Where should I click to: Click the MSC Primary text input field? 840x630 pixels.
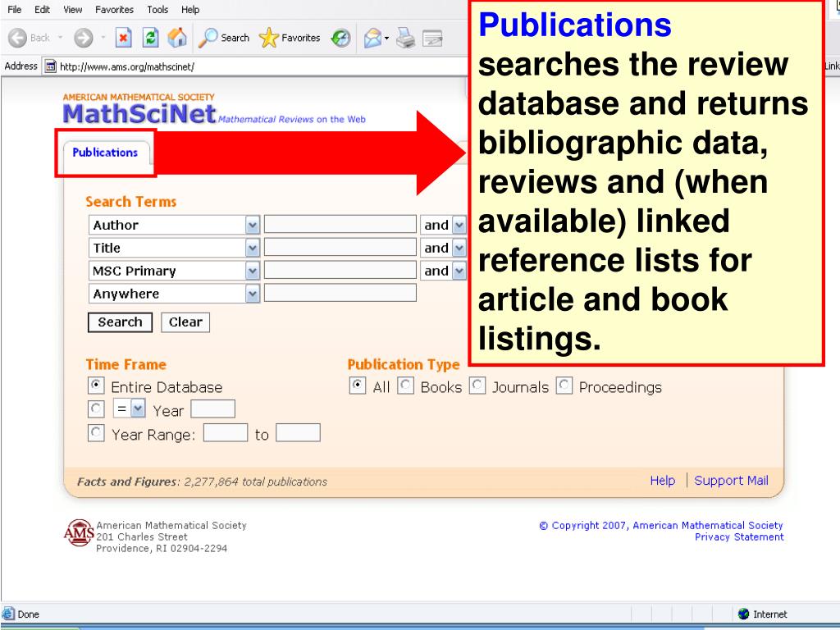coord(340,270)
